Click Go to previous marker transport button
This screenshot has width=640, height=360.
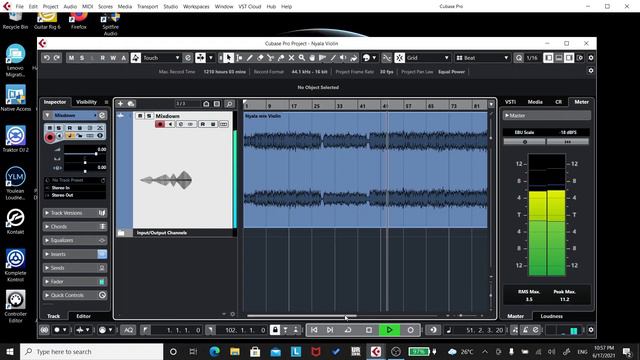point(314,330)
